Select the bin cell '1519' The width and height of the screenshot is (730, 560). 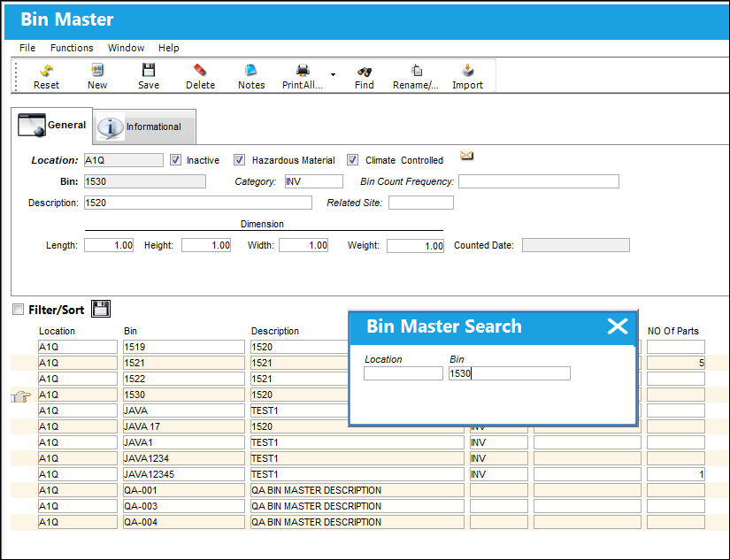coord(184,347)
